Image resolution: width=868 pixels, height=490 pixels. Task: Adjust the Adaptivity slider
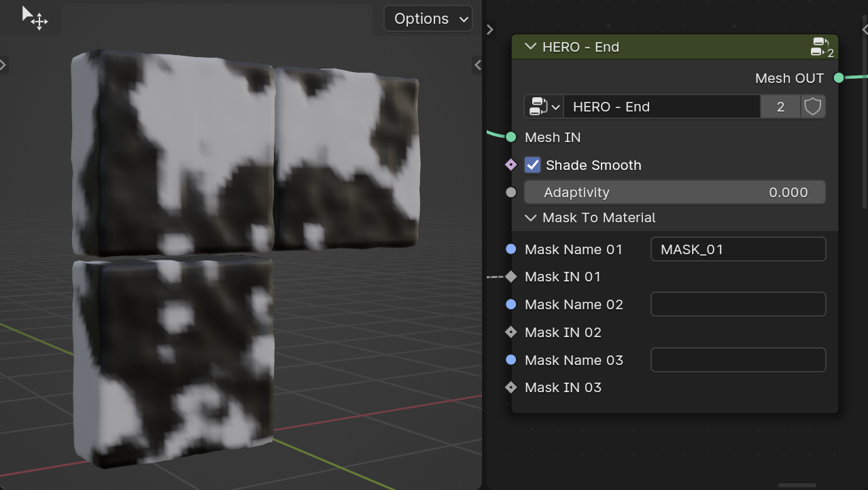tap(675, 192)
